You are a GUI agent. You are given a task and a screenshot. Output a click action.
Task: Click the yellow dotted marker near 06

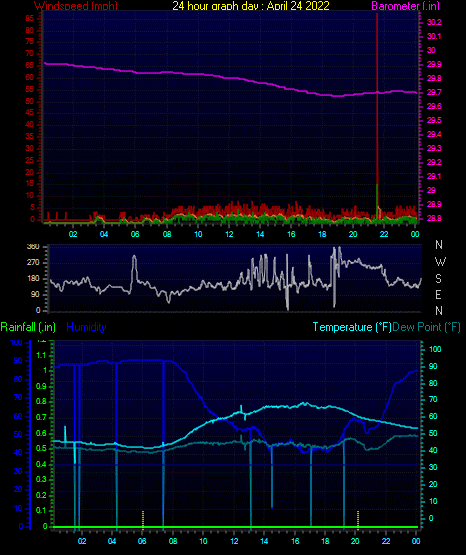143,520
